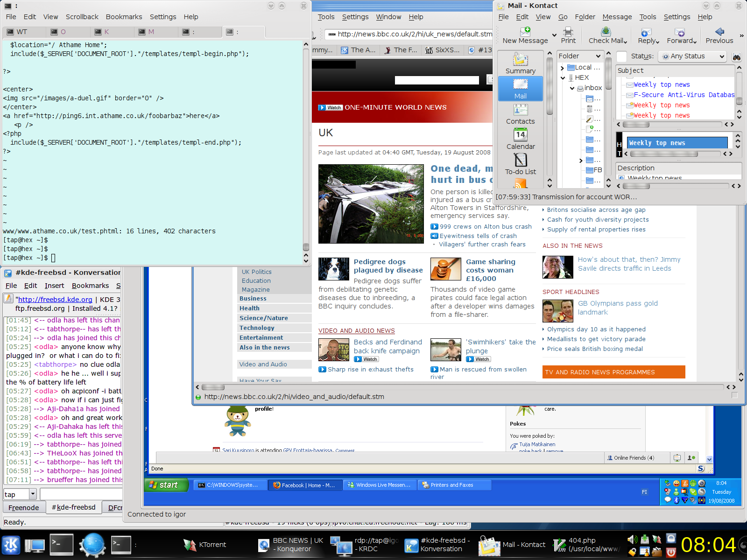
Task: Click Konversation chat message input field
Action: click(x=81, y=494)
